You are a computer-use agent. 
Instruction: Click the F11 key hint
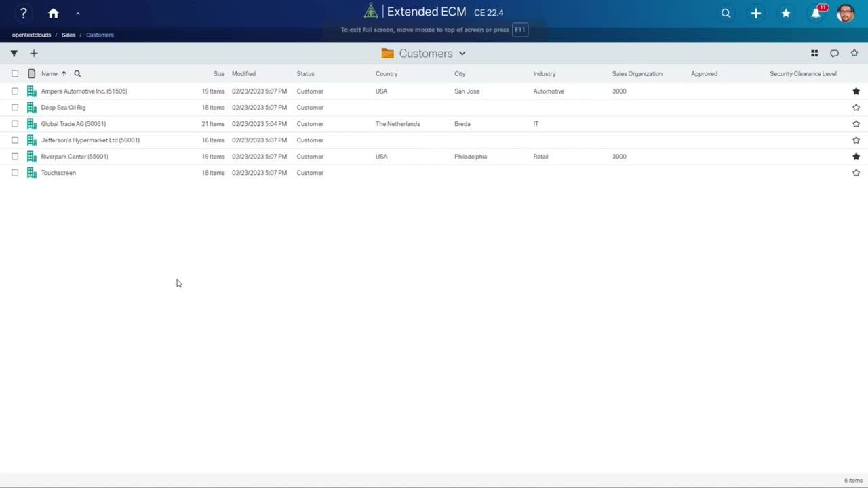[x=519, y=30]
